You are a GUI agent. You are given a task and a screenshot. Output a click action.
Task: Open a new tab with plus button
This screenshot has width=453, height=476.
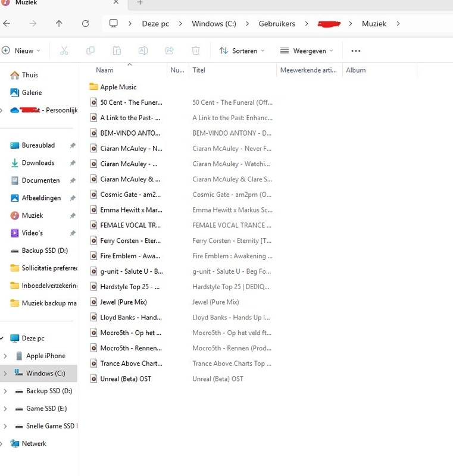tap(140, 2)
